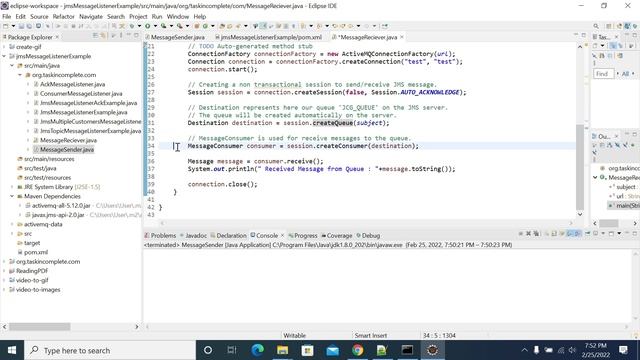Expand JRE System Library node

tap(12, 187)
